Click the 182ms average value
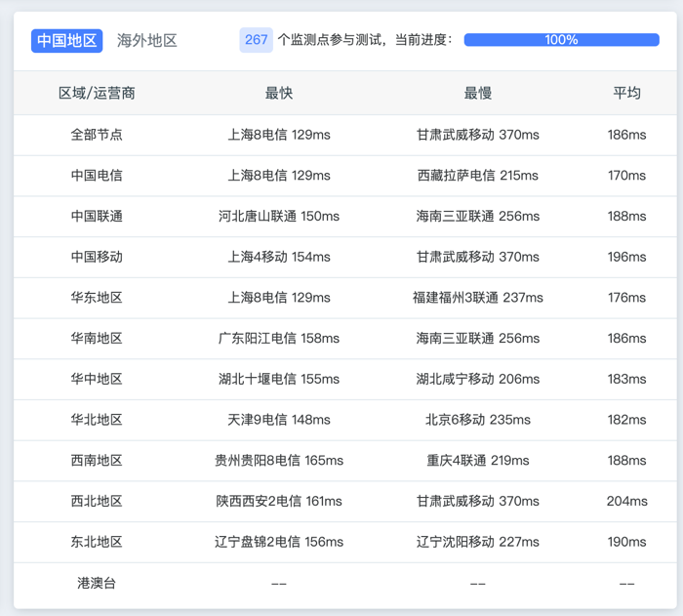683x616 pixels. [x=626, y=420]
